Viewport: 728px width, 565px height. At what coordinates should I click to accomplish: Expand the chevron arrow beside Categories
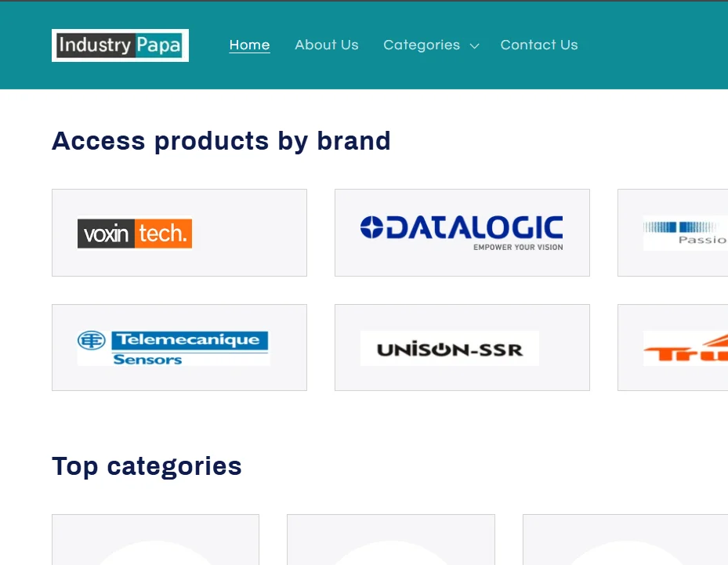pos(474,46)
